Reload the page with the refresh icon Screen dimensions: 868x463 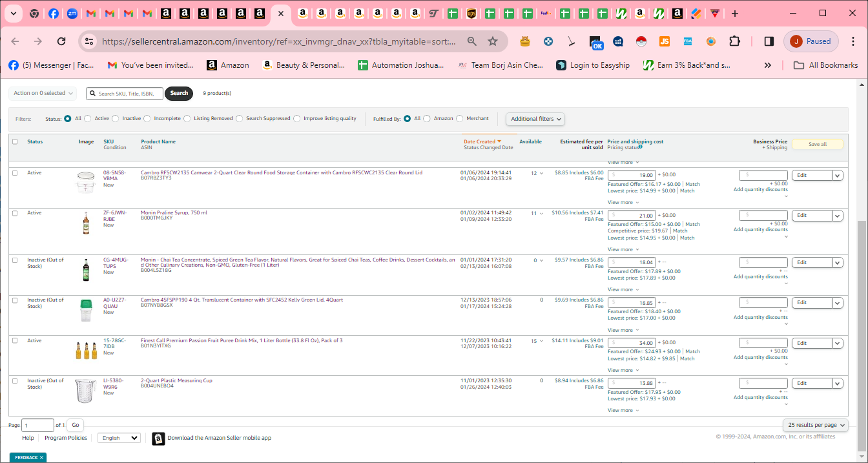tap(61, 41)
